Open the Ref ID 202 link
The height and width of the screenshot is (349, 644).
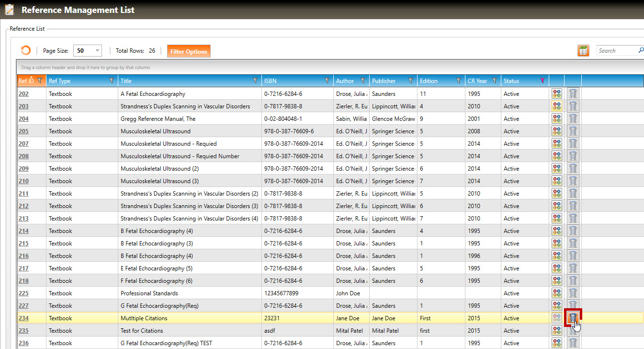(x=23, y=94)
